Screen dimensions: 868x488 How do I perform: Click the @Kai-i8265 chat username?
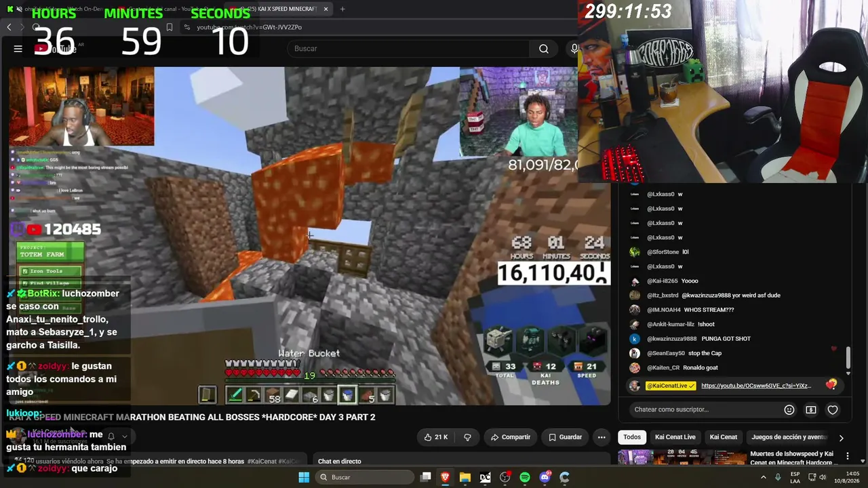pyautogui.click(x=663, y=281)
